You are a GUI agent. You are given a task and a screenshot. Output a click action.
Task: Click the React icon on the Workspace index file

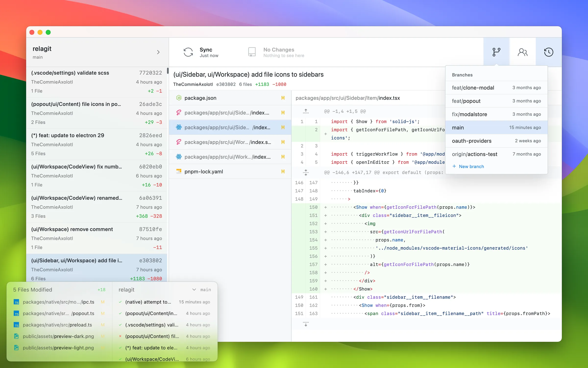(179, 157)
